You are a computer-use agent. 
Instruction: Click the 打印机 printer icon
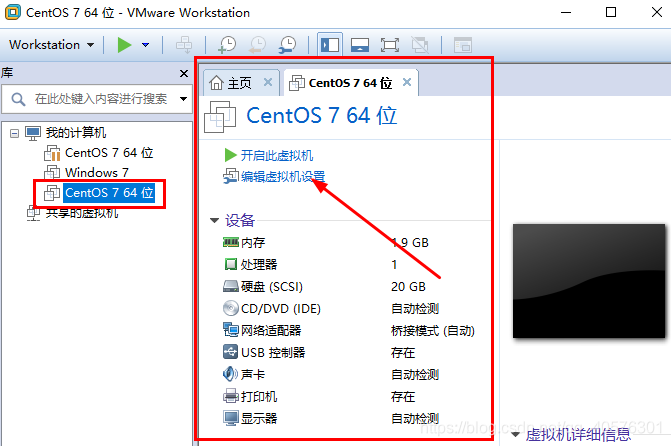click(231, 396)
